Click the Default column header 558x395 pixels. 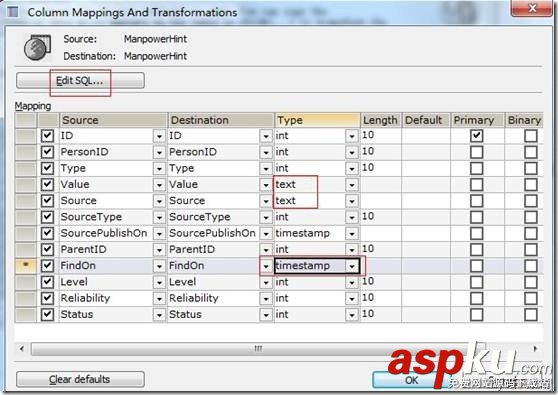click(x=426, y=120)
